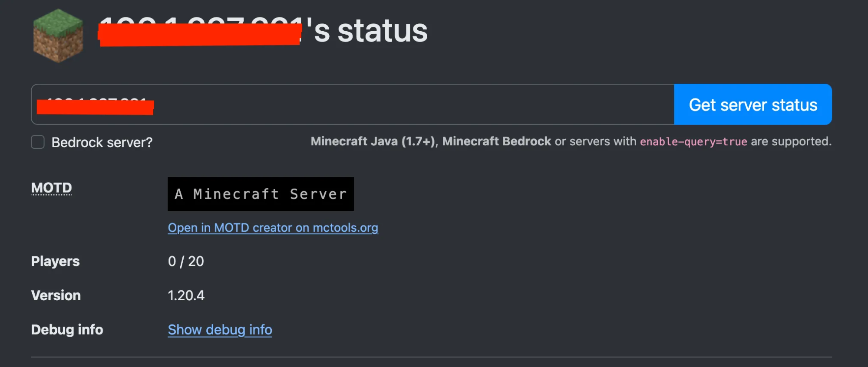Click the Version label
Viewport: 868px width, 367px height.
point(56,295)
